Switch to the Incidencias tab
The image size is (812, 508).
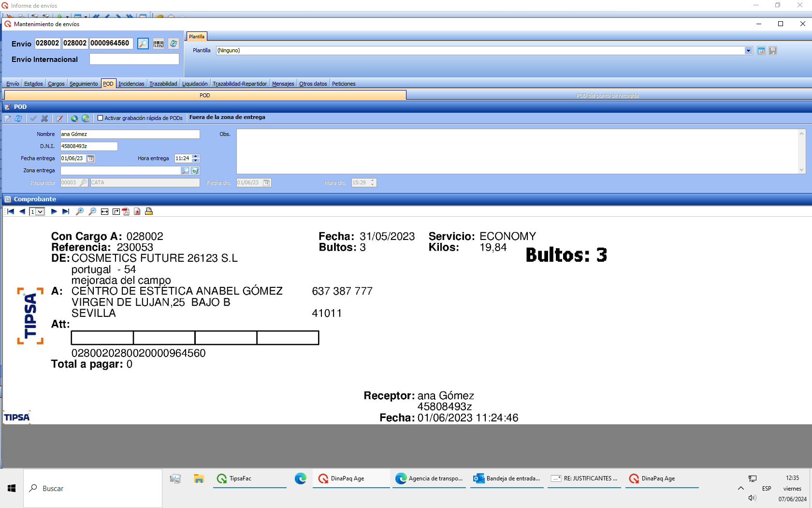(131, 84)
